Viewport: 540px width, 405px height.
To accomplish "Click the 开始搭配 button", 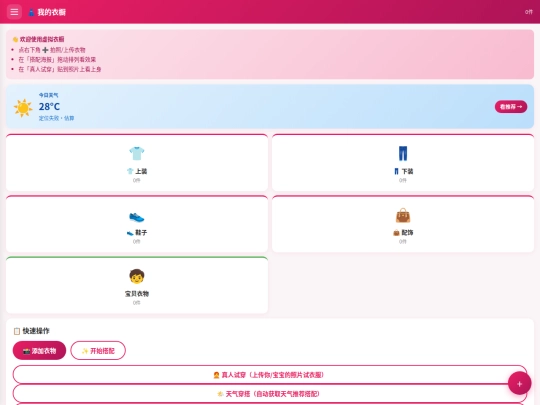I will pos(98,351).
